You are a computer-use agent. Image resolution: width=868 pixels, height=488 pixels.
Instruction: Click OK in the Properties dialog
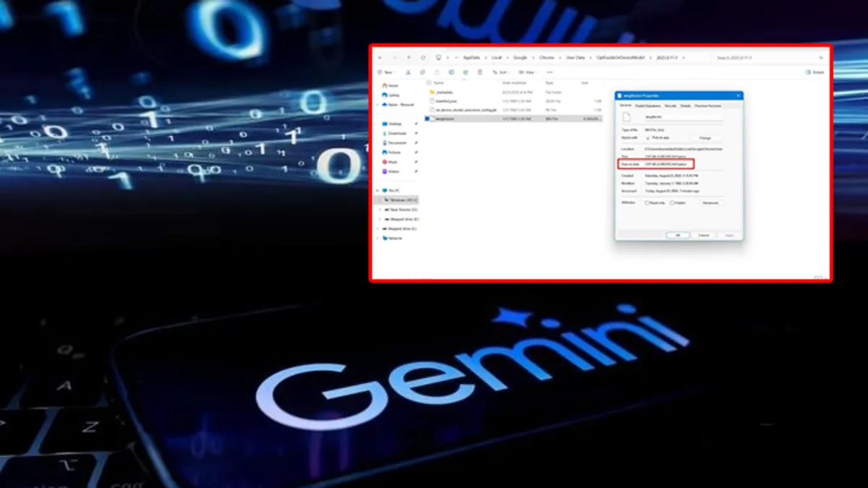tap(678, 236)
